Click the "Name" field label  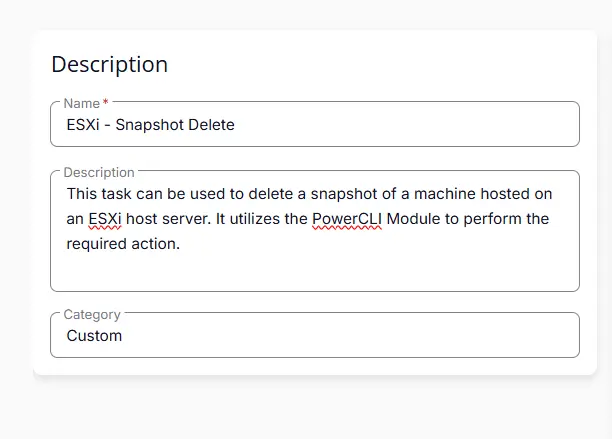(x=81, y=103)
